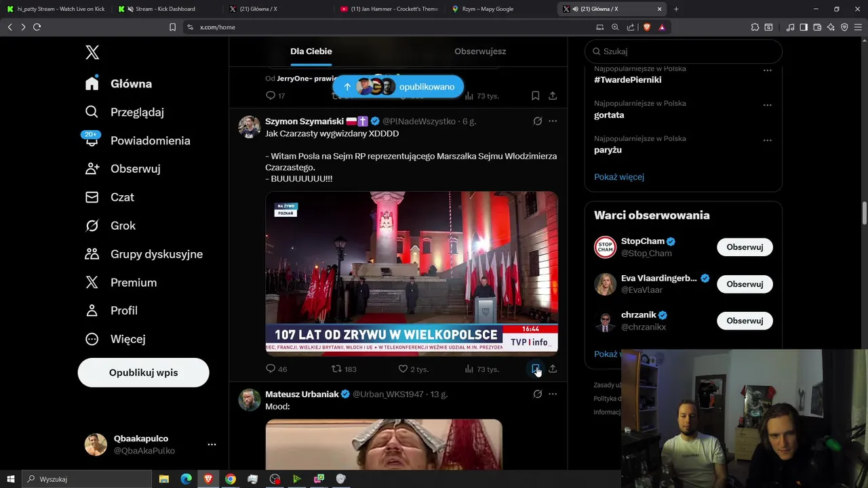
Task: Share the top JerryOne post
Action: pyautogui.click(x=553, y=96)
